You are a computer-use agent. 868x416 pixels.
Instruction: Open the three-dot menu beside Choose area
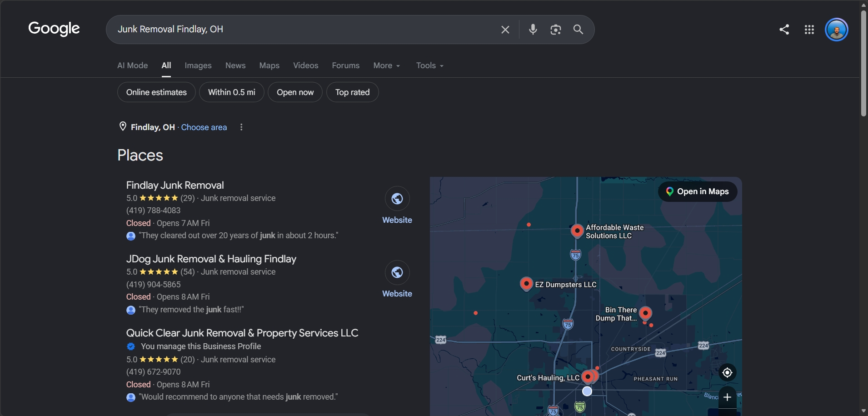click(x=241, y=127)
